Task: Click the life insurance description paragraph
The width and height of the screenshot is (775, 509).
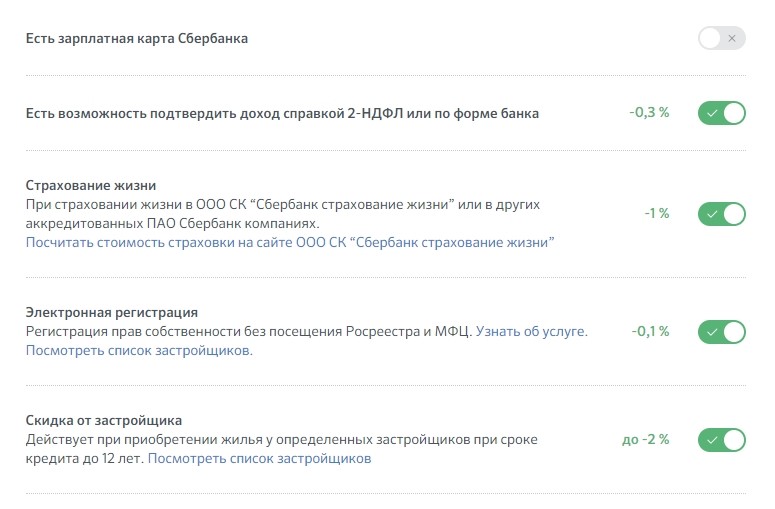Action: (x=283, y=214)
